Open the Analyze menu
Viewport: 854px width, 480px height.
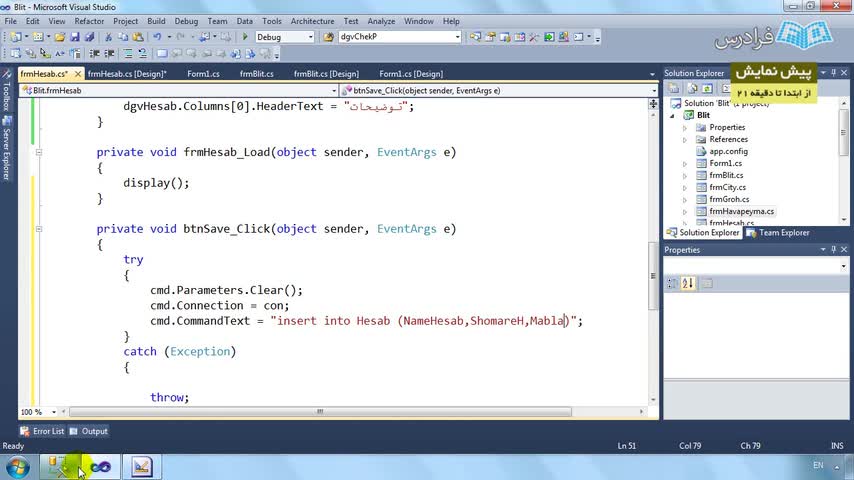tap(381, 21)
